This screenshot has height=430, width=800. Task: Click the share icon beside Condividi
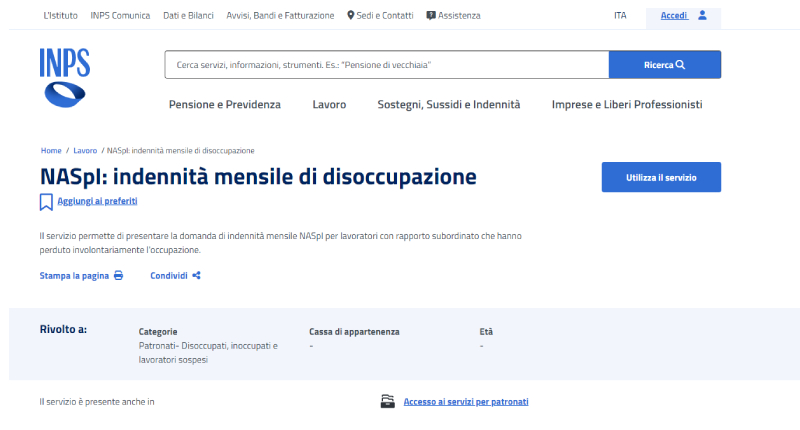(x=196, y=275)
